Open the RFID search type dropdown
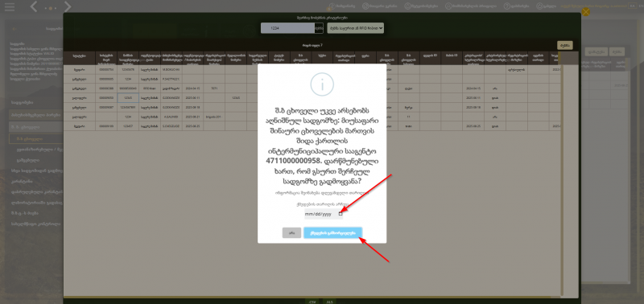Image resolution: width=644 pixels, height=304 pixels. [x=356, y=28]
